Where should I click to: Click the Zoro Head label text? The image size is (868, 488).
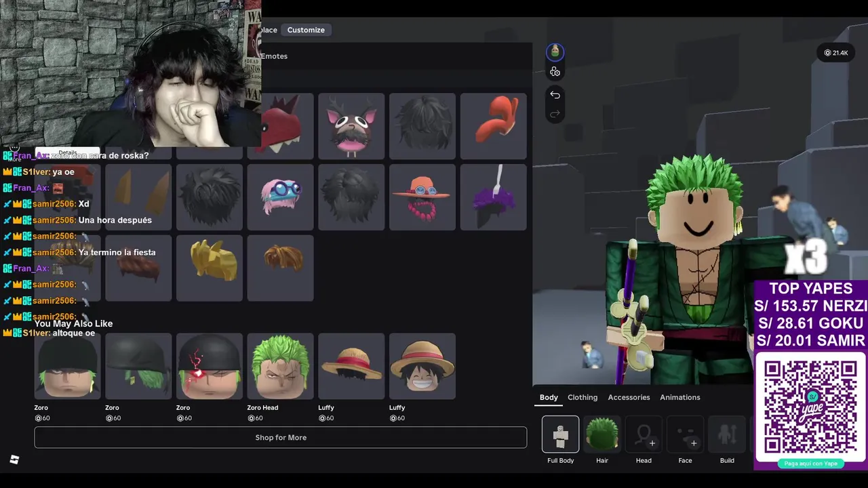pos(262,407)
